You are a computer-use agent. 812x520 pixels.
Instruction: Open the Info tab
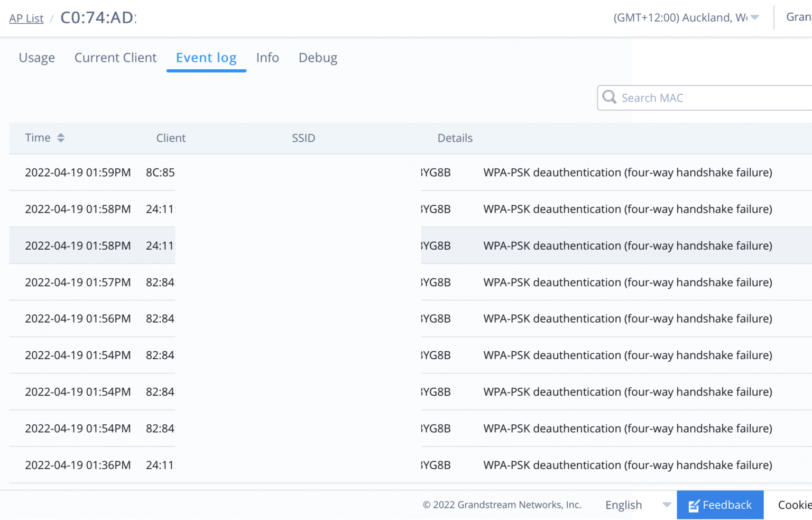[267, 58]
